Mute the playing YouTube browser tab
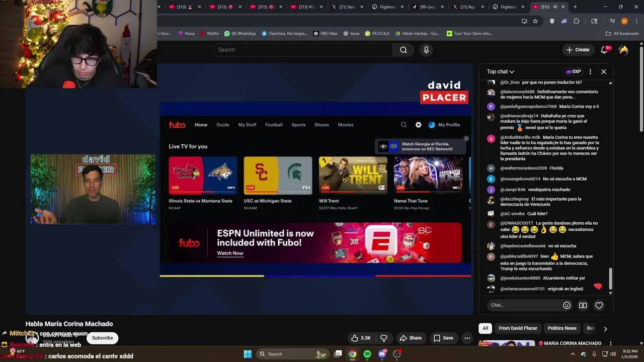The width and height of the screenshot is (644, 362). [555, 7]
